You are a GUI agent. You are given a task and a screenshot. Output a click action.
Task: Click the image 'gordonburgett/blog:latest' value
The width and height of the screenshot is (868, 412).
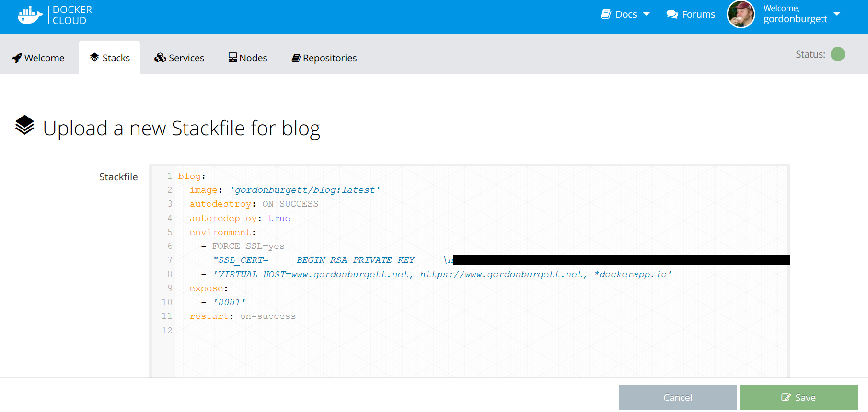[305, 190]
